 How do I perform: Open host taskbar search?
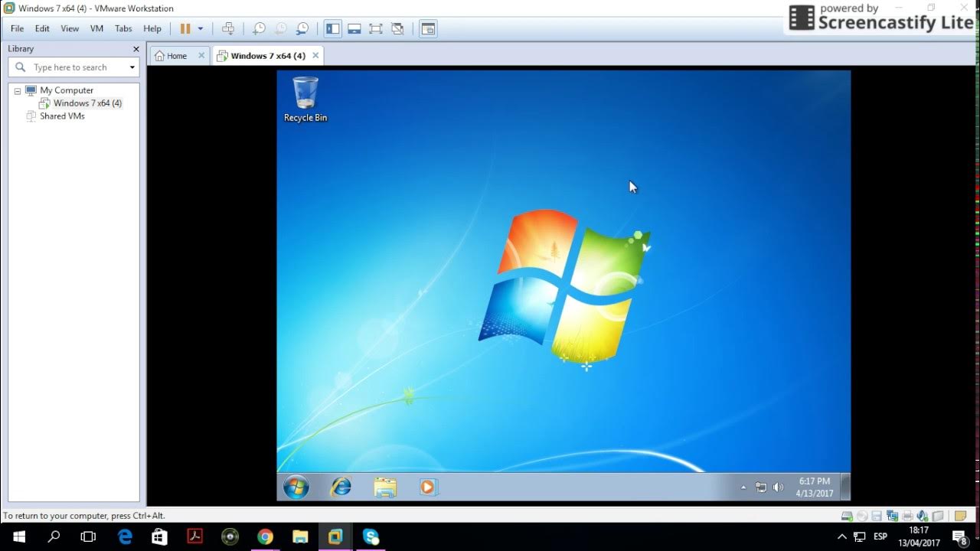tap(54, 536)
